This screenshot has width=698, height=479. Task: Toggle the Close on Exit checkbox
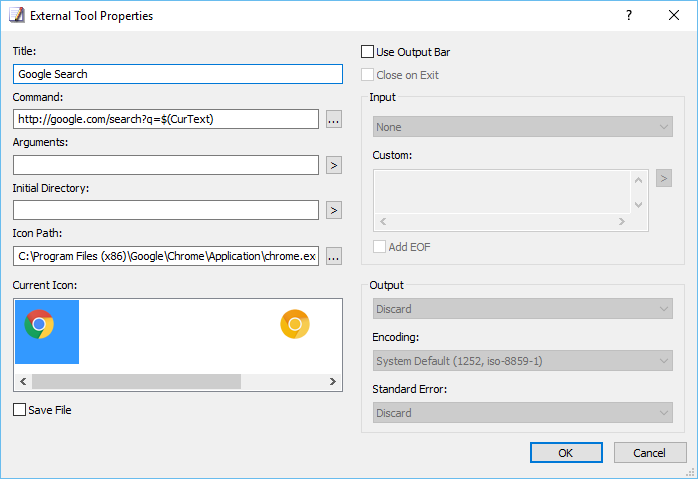pyautogui.click(x=367, y=75)
